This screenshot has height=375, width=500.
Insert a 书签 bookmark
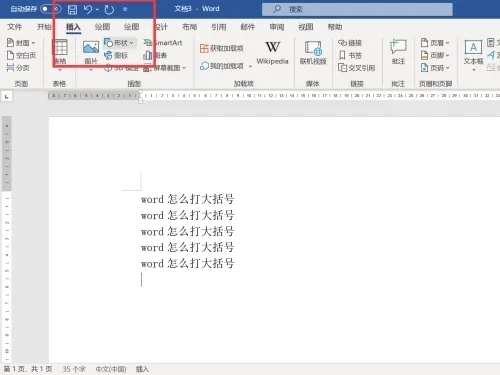[350, 55]
